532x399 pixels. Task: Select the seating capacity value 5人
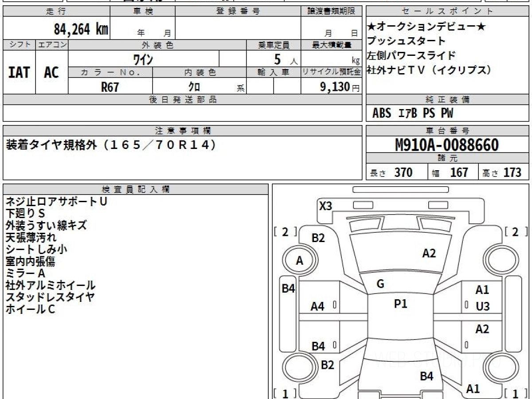[x=286, y=59]
